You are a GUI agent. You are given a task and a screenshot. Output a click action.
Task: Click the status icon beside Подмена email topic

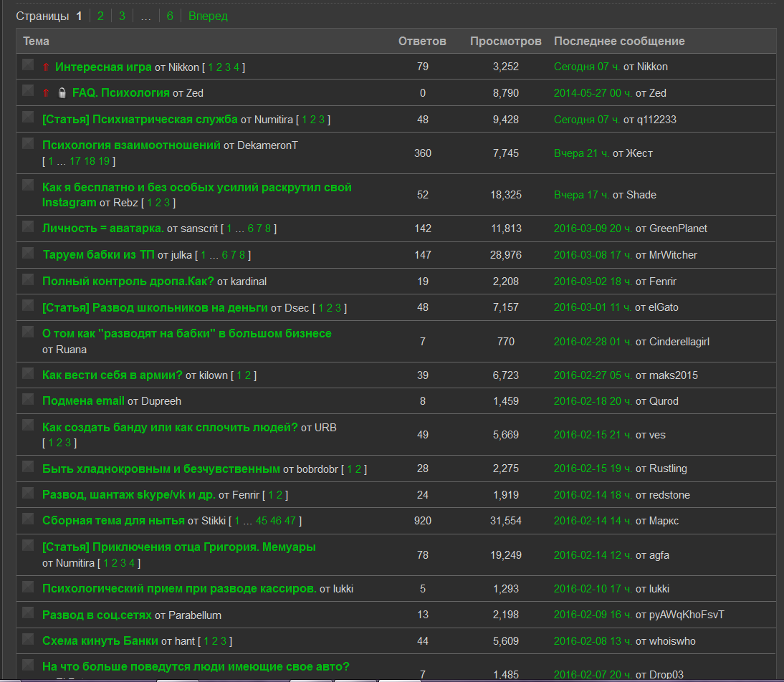coord(28,399)
